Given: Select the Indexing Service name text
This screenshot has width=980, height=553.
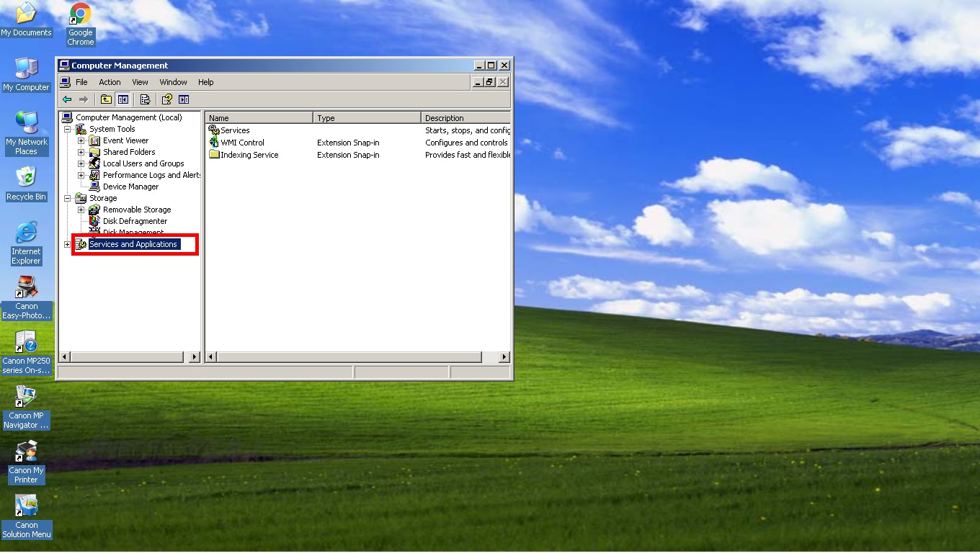Looking at the screenshot, I should [x=249, y=155].
